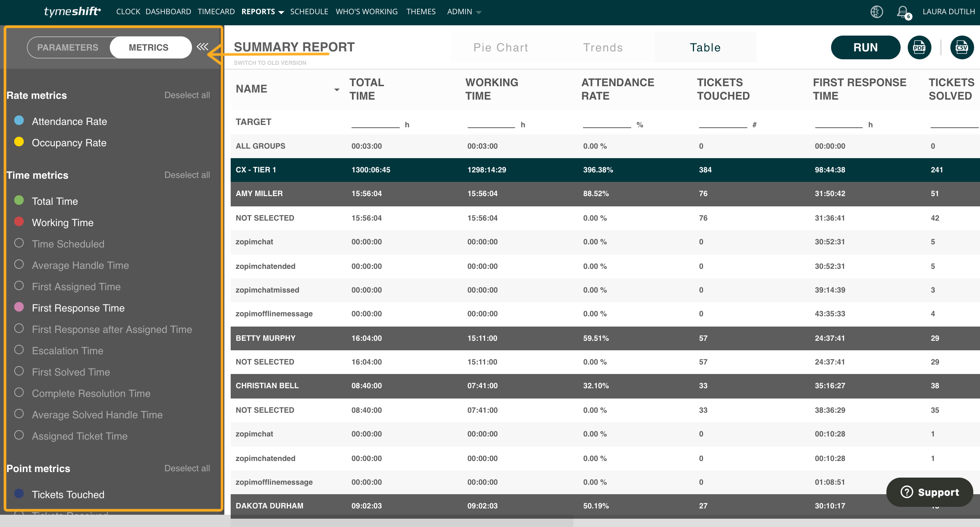Toggle Attendance Rate metric

coord(60,121)
